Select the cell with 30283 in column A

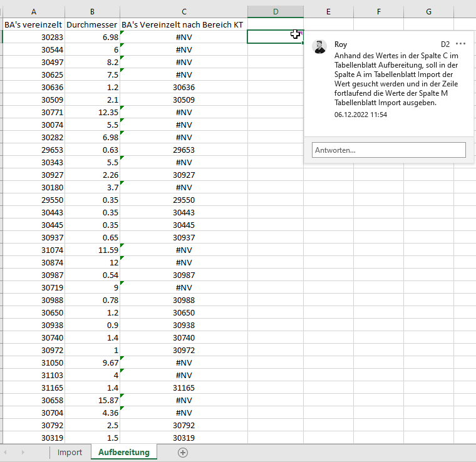click(x=34, y=37)
